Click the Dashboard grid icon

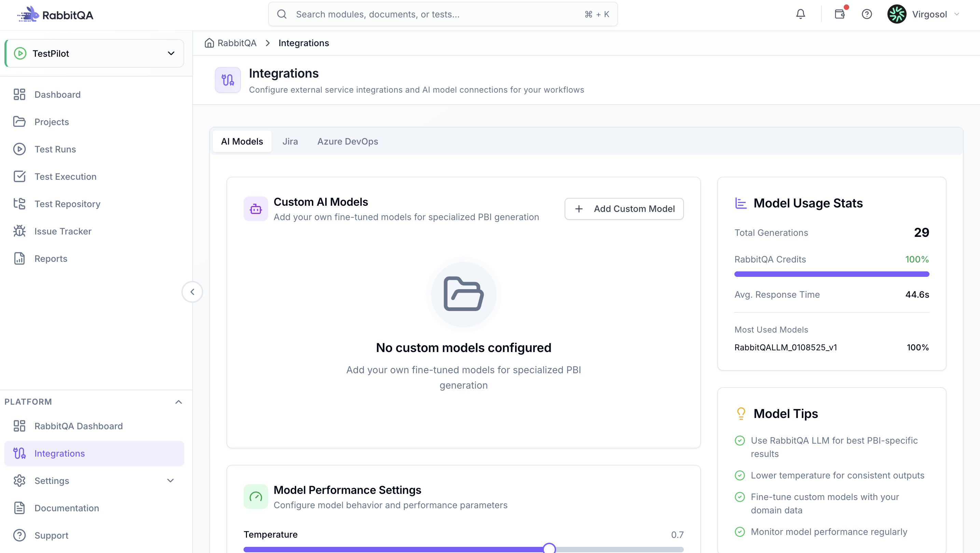[x=19, y=94]
